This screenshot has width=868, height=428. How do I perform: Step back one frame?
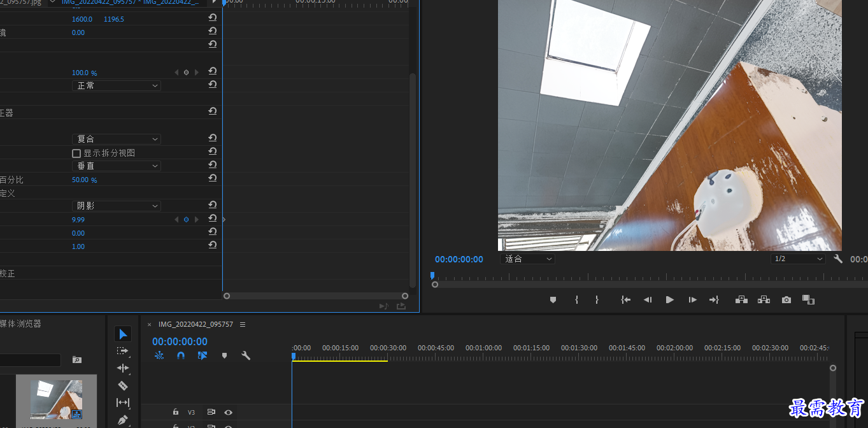point(648,300)
